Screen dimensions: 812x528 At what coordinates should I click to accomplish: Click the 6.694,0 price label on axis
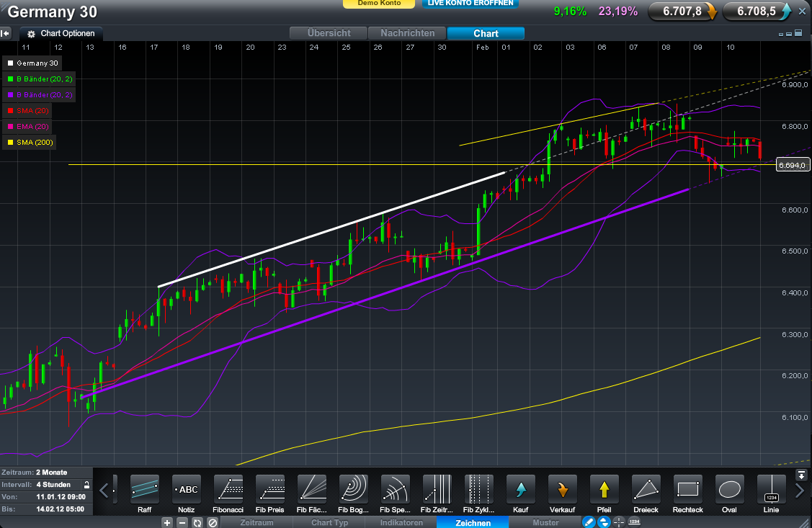(x=793, y=166)
